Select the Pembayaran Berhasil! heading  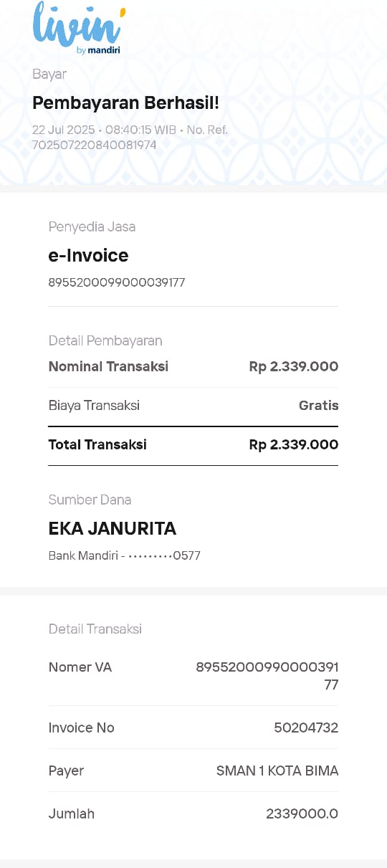click(x=125, y=103)
